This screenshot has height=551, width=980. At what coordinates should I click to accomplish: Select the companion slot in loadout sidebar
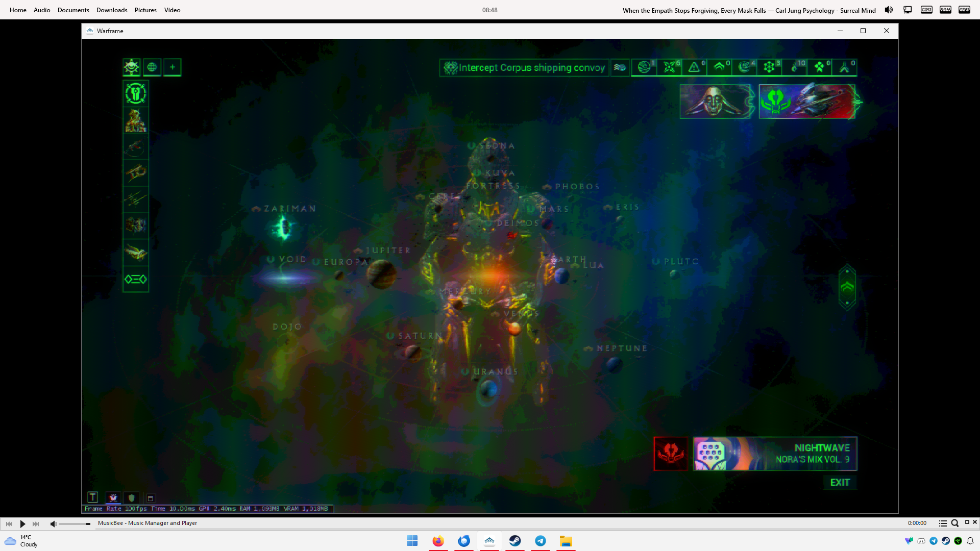(136, 226)
